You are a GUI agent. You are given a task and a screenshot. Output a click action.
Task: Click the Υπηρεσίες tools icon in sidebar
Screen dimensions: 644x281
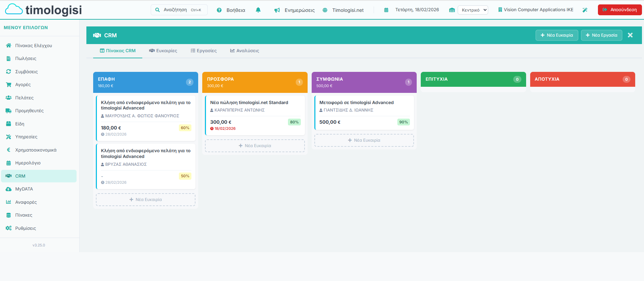[x=8, y=137]
